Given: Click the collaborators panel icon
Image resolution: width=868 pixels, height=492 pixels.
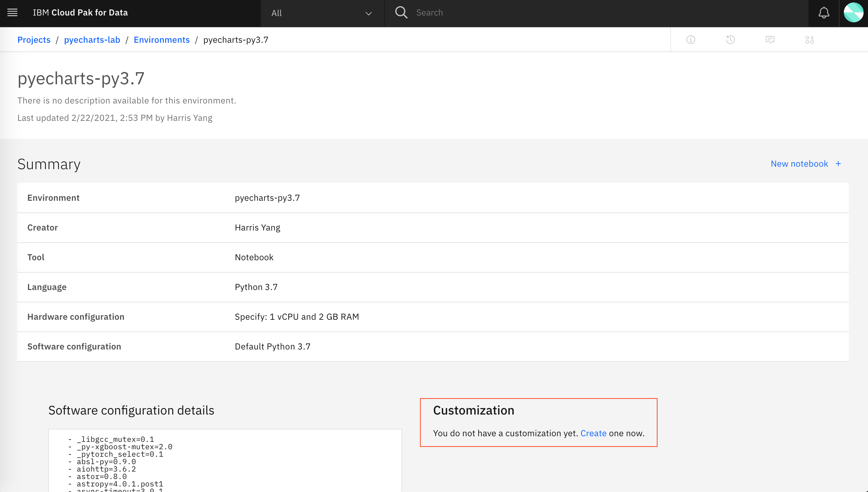Looking at the screenshot, I should pyautogui.click(x=809, y=39).
